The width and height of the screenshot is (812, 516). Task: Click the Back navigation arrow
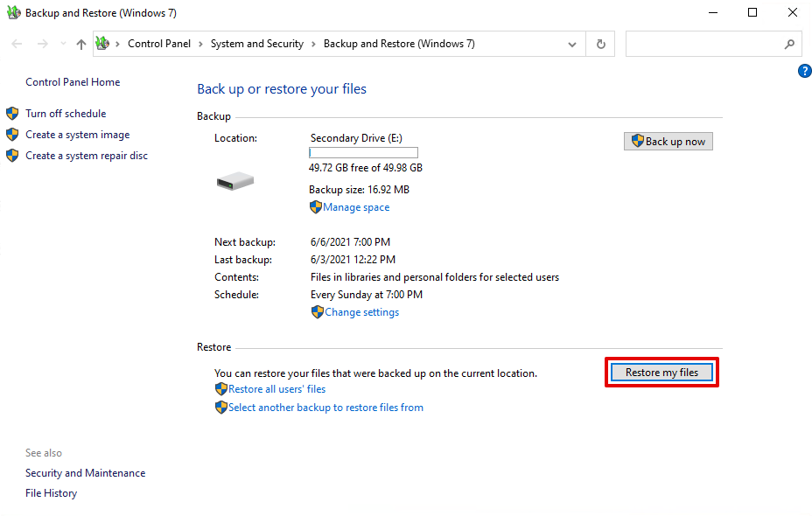(17, 44)
